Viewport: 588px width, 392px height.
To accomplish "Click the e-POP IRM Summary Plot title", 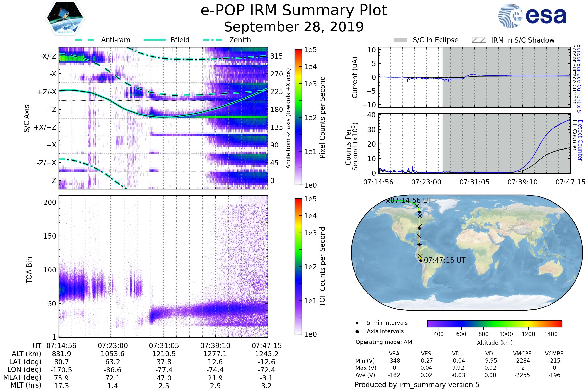I will 294,11.
